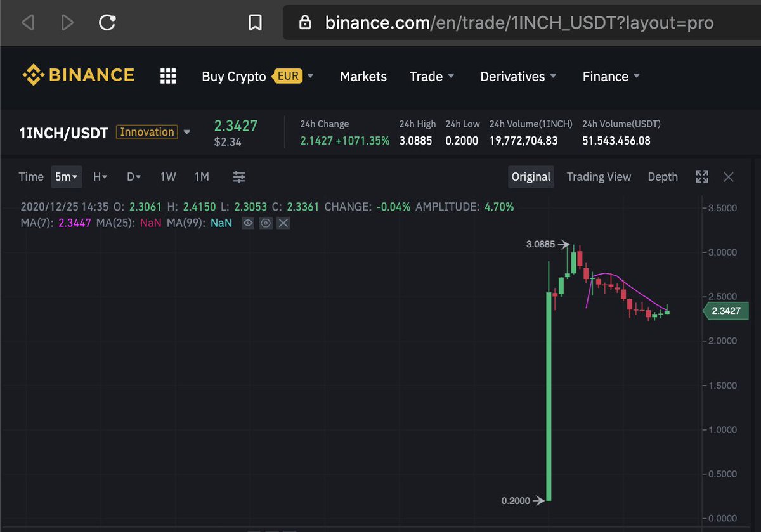Click the 3.5000 price axis label
The width and height of the screenshot is (761, 532).
click(x=723, y=208)
